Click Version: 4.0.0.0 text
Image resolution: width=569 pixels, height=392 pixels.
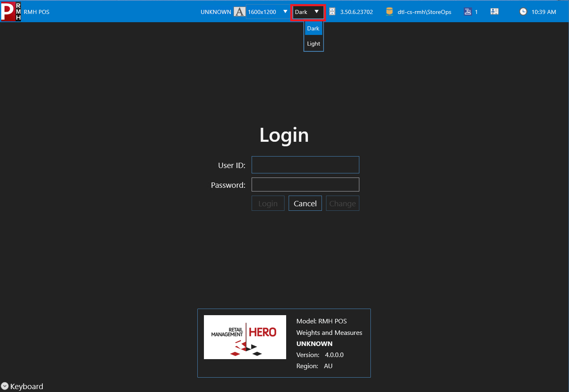point(320,355)
